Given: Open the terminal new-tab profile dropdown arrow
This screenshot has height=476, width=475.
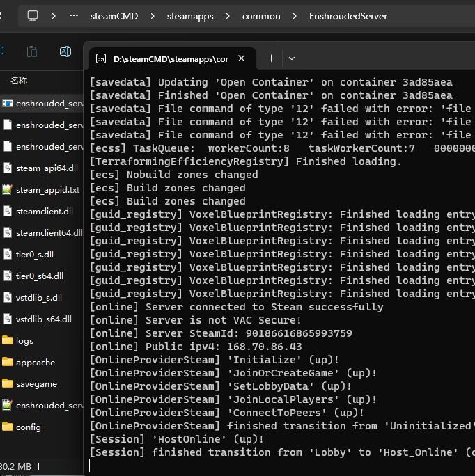Looking at the screenshot, I should 292,58.
